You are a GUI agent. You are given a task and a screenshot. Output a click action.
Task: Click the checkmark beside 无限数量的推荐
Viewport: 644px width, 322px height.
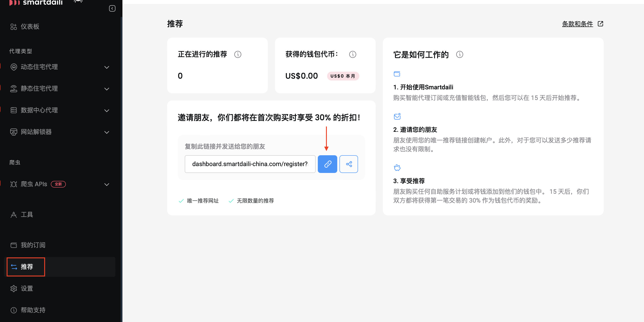coord(231,201)
